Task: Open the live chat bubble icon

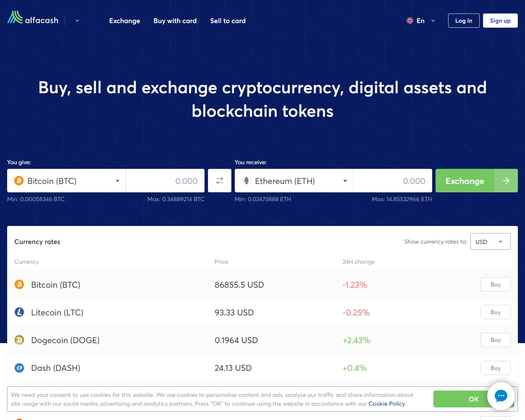Action: (x=501, y=396)
